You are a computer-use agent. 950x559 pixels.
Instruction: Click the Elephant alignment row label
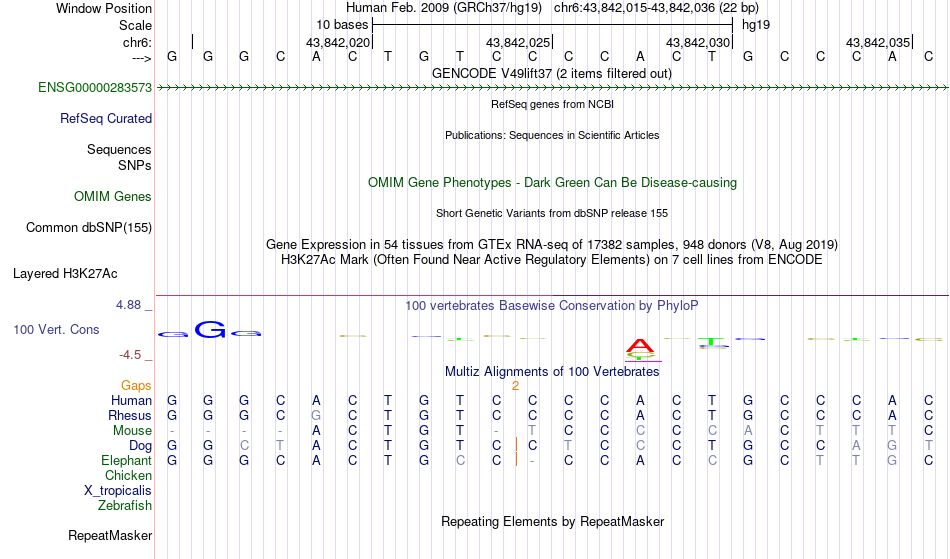point(127,461)
